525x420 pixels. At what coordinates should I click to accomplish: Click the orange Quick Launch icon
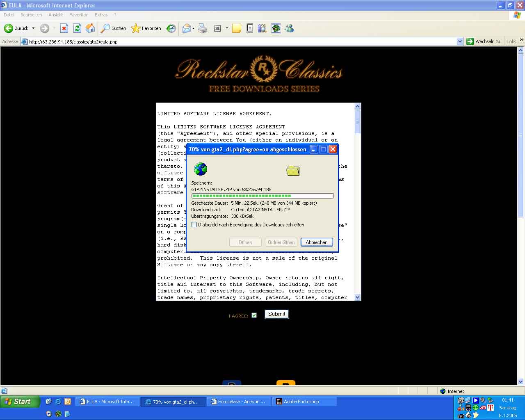point(68,402)
